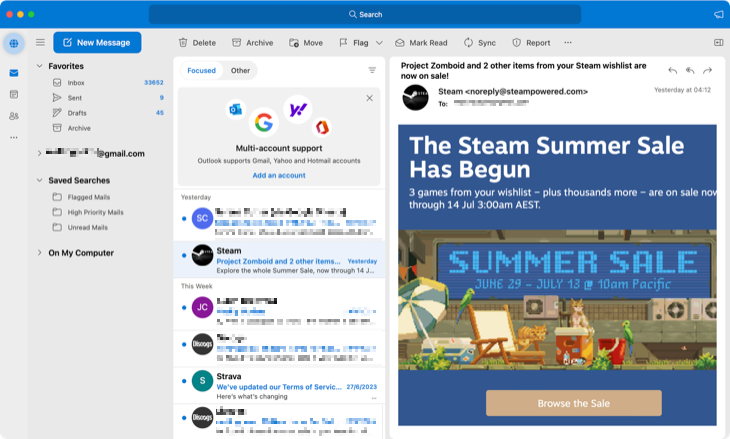Select the Focused tab
The image size is (730, 439).
(201, 71)
